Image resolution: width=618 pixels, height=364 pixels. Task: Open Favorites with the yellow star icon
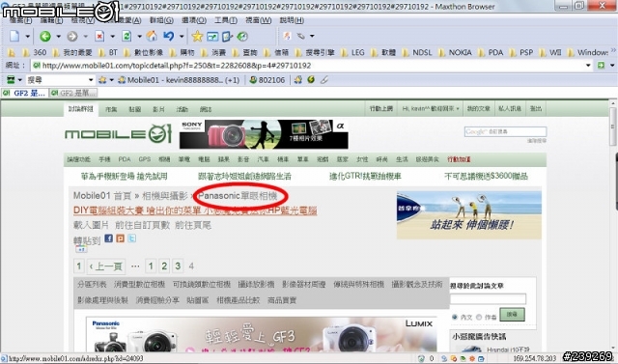tap(197, 37)
